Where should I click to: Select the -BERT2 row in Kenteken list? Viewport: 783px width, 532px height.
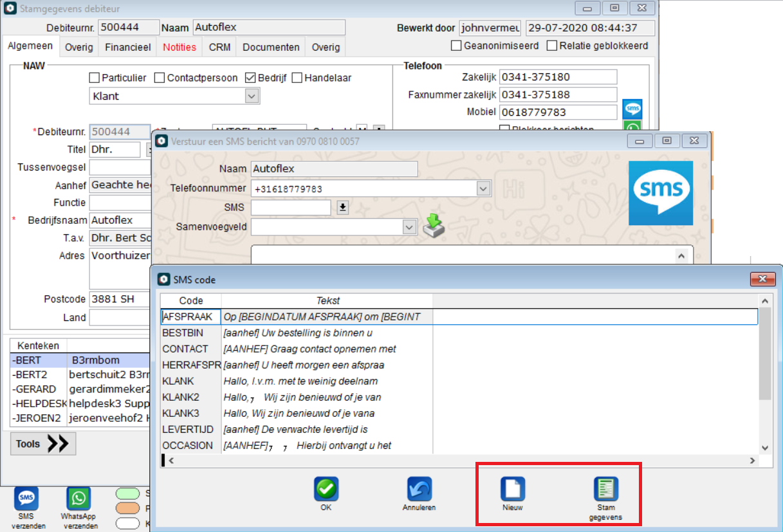point(80,374)
